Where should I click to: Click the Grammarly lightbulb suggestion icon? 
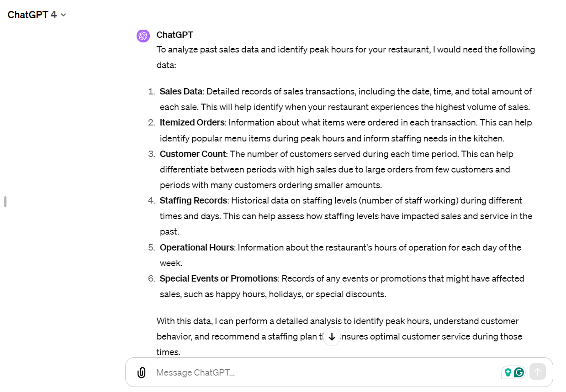click(x=508, y=372)
